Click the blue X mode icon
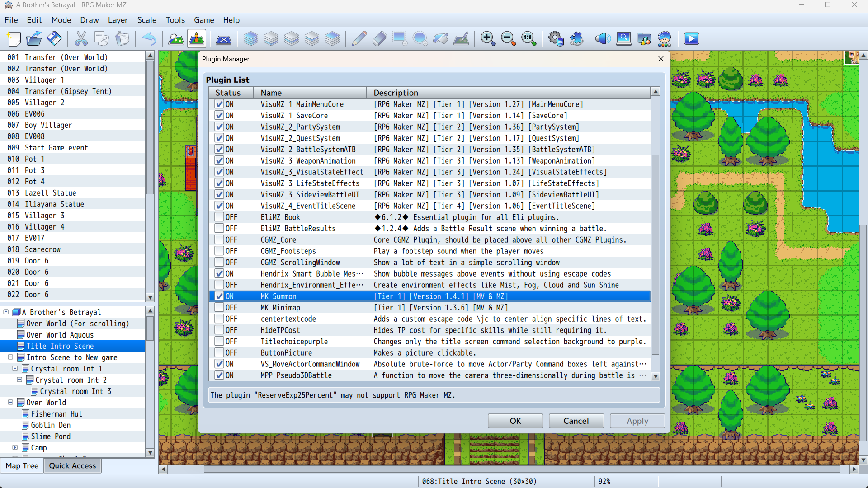The height and width of the screenshot is (488, 868). click(223, 39)
